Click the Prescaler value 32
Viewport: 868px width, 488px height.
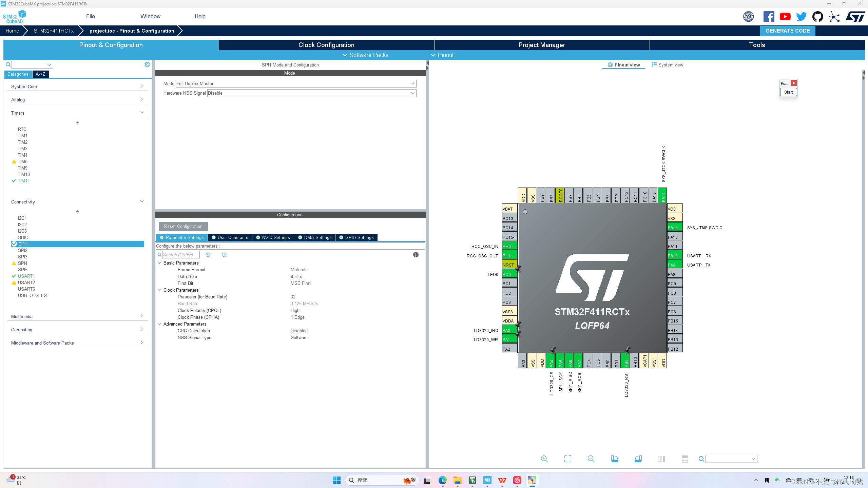click(x=293, y=297)
